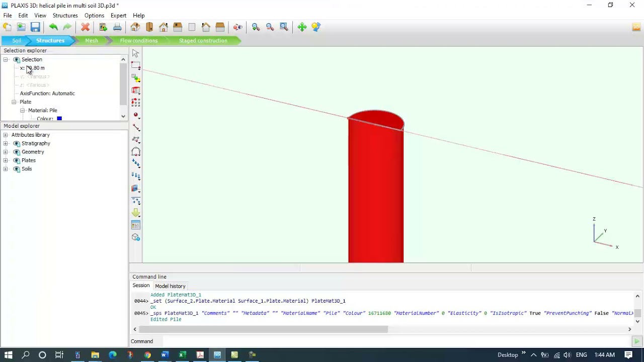Image resolution: width=644 pixels, height=362 pixels.
Task: Open Word from the taskbar
Action: point(165,355)
